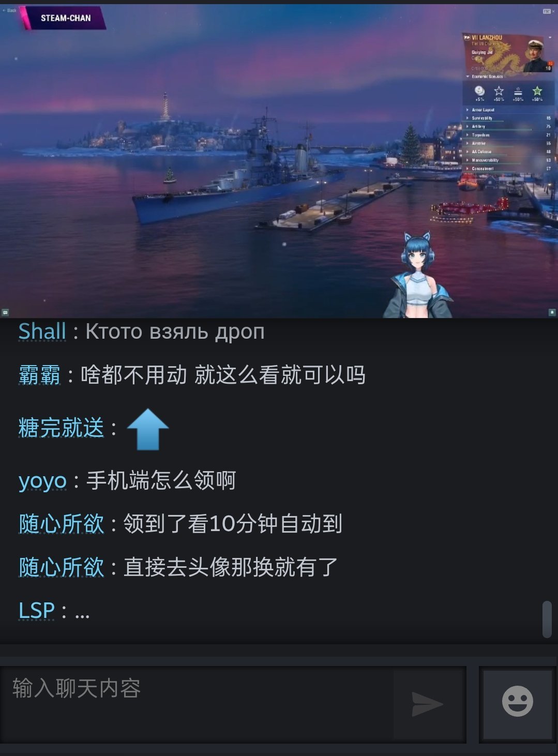Click the commander XP bars bonus icon
This screenshot has height=756, width=558.
(x=518, y=91)
